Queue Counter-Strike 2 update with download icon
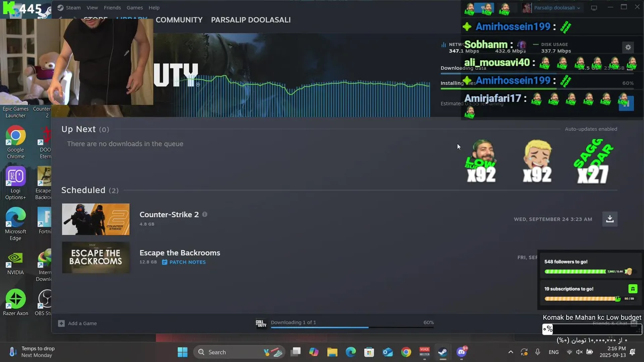 tap(610, 219)
